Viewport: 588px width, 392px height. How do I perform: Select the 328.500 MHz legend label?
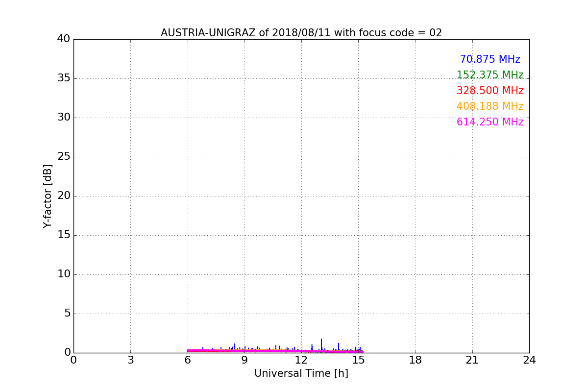[x=490, y=91]
